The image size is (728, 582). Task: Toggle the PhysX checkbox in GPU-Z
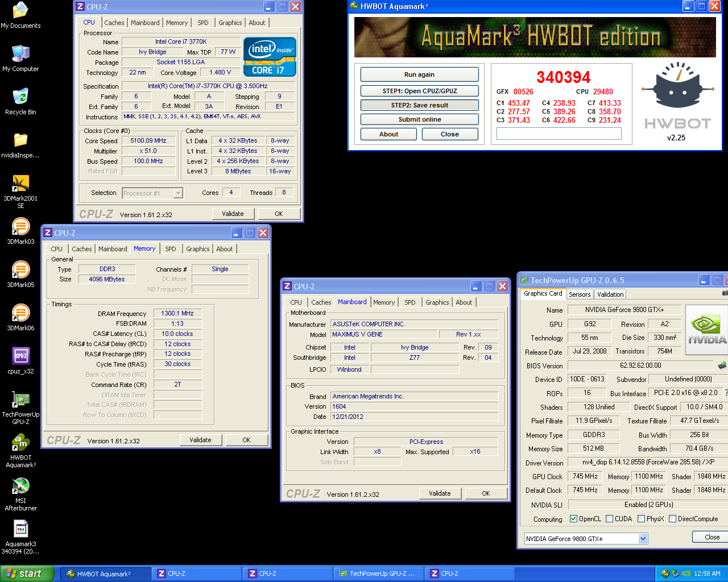(x=641, y=518)
